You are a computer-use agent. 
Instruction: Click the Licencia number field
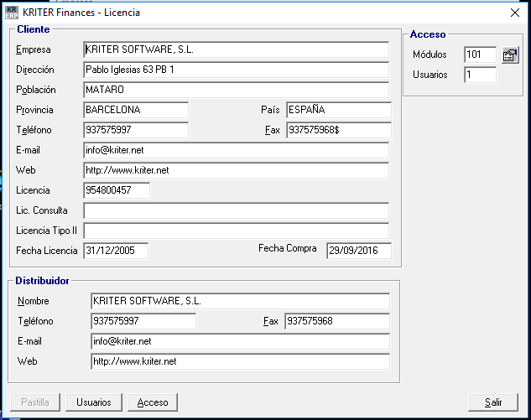tap(117, 190)
